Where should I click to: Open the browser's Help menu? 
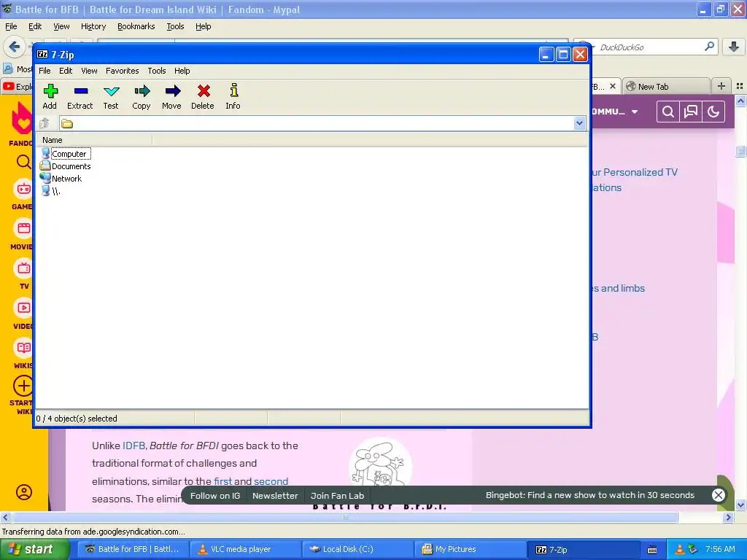point(204,26)
